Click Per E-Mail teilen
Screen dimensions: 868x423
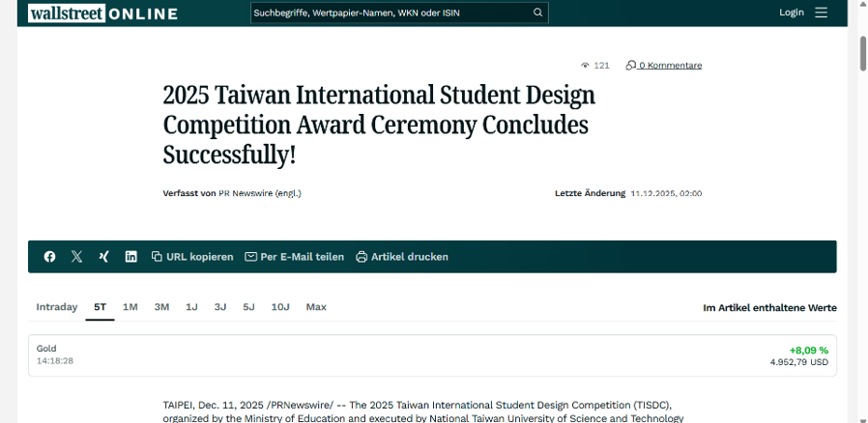[295, 257]
